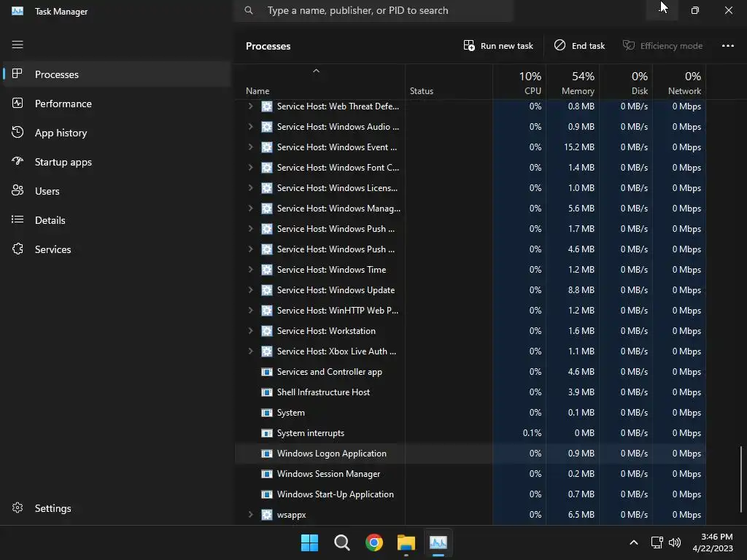The width and height of the screenshot is (747, 560).
Task: Click Efficiency mode button
Action: 662,46
